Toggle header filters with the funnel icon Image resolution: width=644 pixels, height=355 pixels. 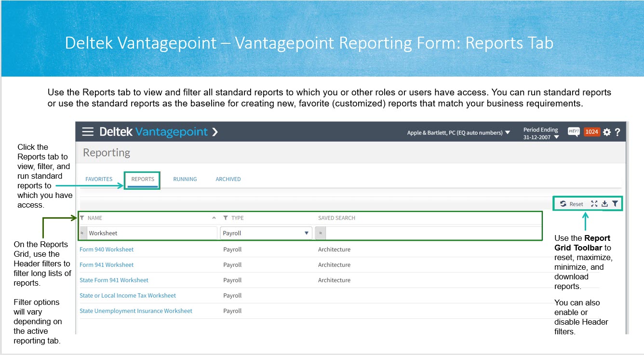615,204
